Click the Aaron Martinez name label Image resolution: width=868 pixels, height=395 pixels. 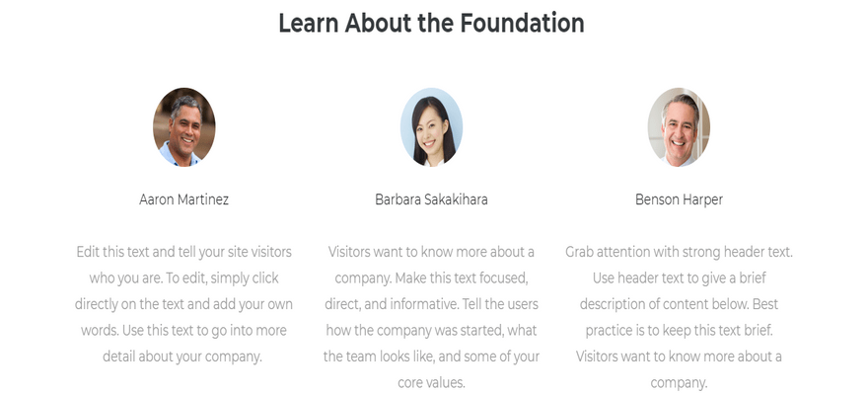coord(183,199)
